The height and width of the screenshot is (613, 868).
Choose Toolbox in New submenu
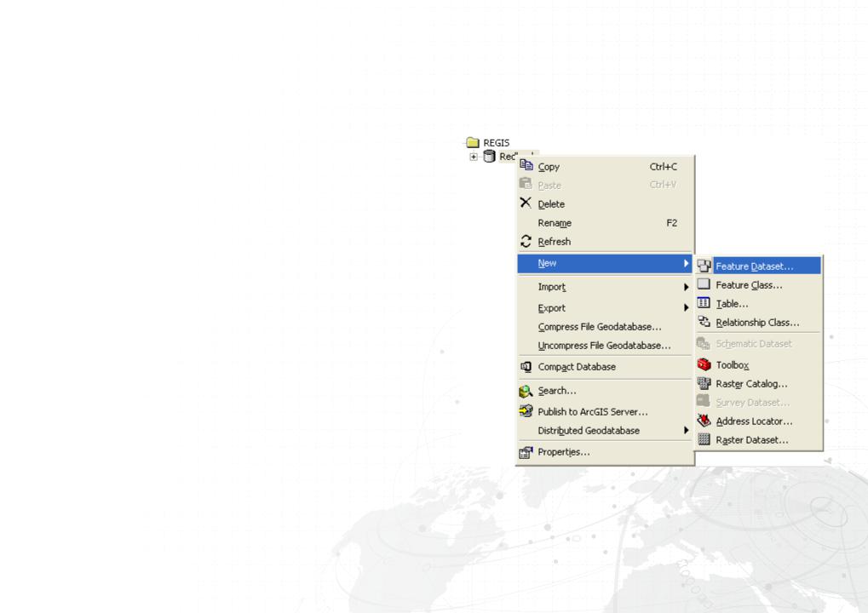(758, 365)
